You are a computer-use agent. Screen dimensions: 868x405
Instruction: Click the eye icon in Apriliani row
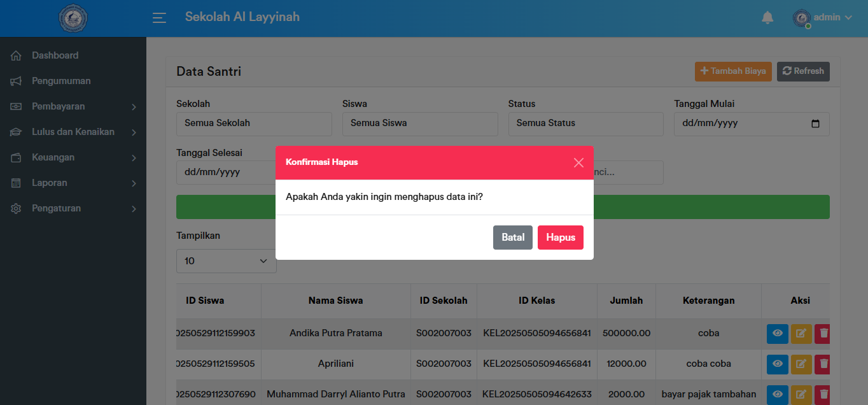click(x=777, y=364)
